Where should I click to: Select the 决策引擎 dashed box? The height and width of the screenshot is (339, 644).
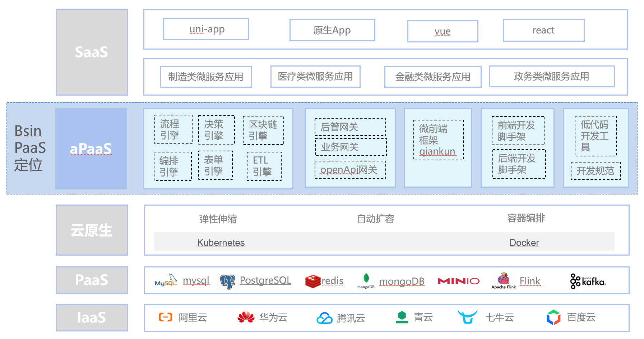(x=217, y=130)
